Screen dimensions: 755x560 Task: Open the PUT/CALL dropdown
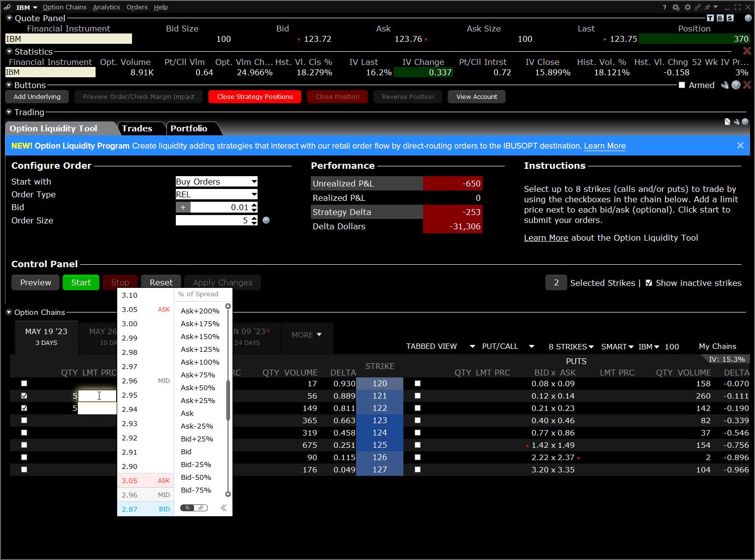pyautogui.click(x=508, y=346)
